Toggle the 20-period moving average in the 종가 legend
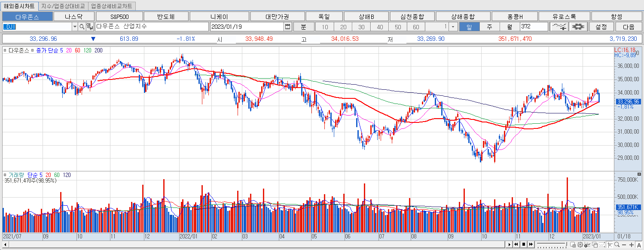The image size is (644, 250). coord(68,50)
